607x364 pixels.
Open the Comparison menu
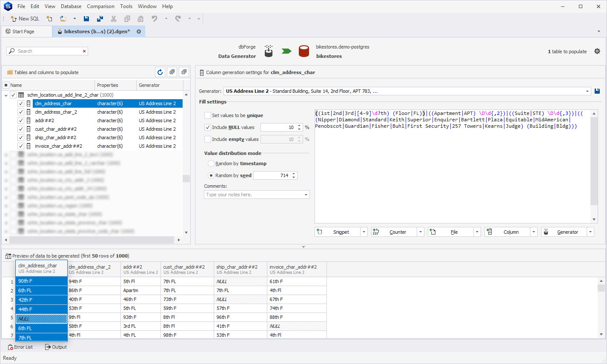coord(100,6)
